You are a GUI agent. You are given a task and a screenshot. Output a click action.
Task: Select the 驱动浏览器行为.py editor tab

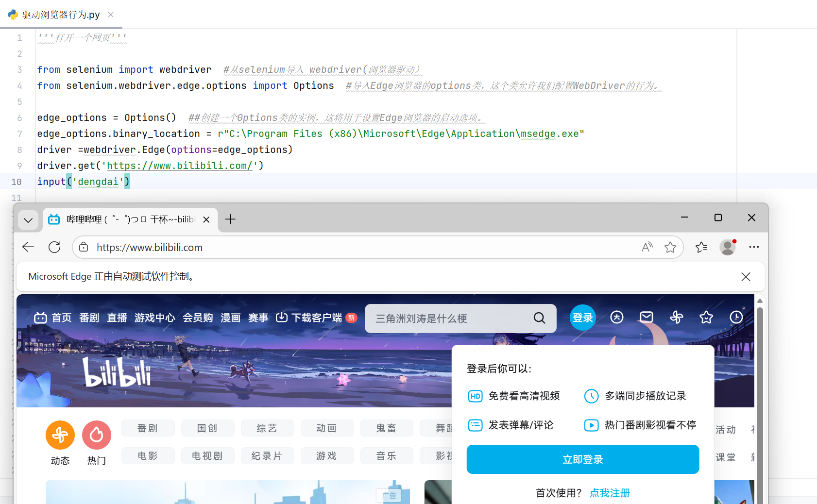(x=61, y=15)
